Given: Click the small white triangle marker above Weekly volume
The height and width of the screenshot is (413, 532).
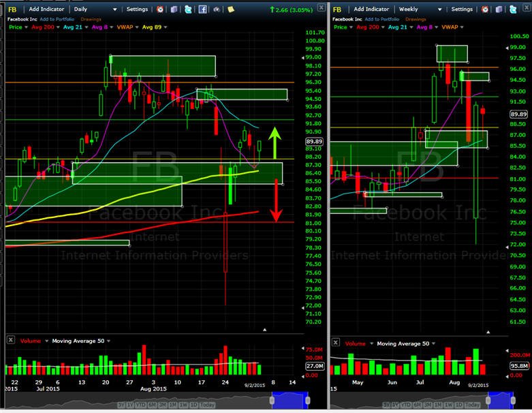Looking at the screenshot, I should point(488,332).
